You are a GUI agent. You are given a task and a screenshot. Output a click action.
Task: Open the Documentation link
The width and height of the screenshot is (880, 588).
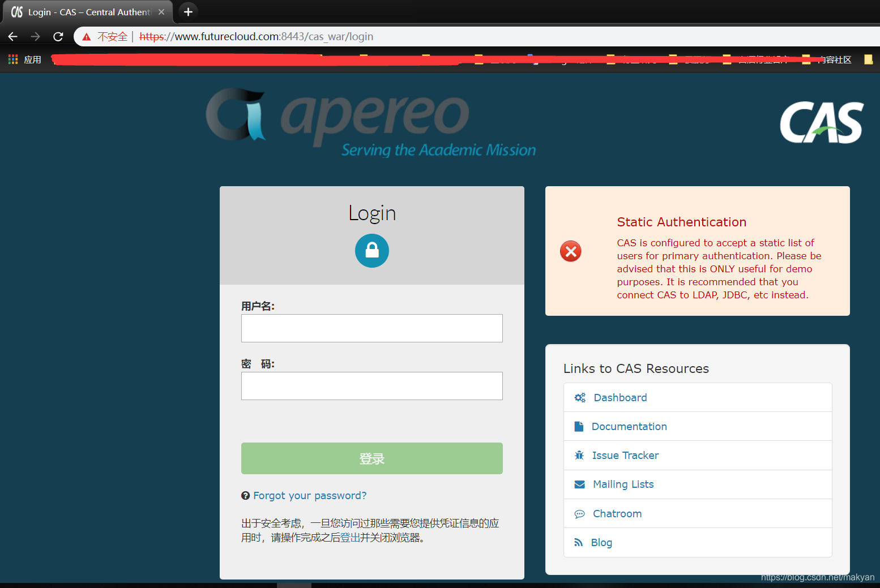[629, 427]
